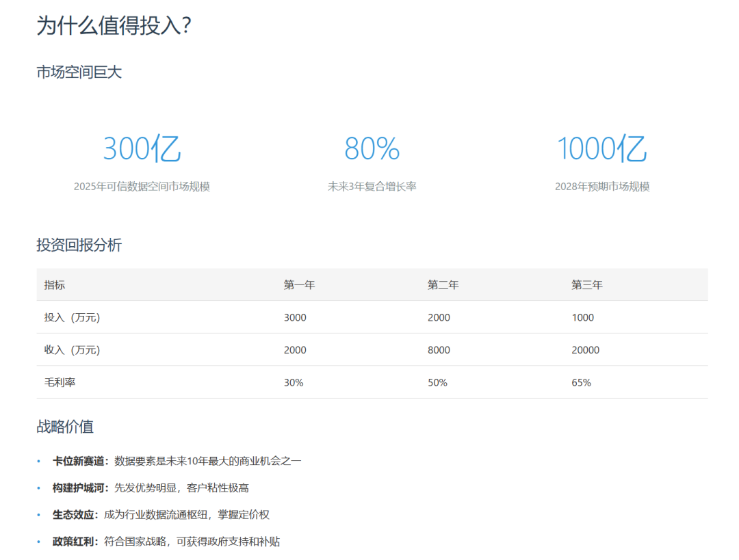
Task: Click the heading 为什么值得投入?
Action: 114,25
